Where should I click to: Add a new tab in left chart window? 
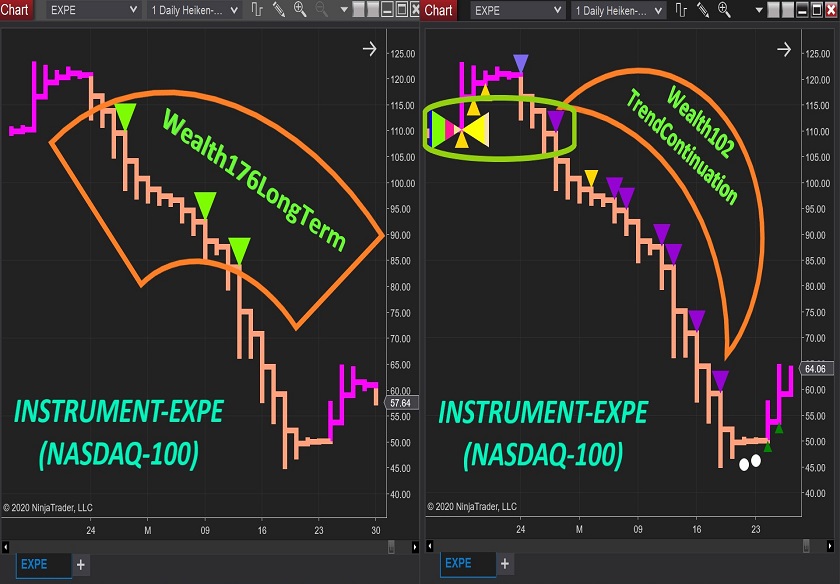pyautogui.click(x=82, y=565)
